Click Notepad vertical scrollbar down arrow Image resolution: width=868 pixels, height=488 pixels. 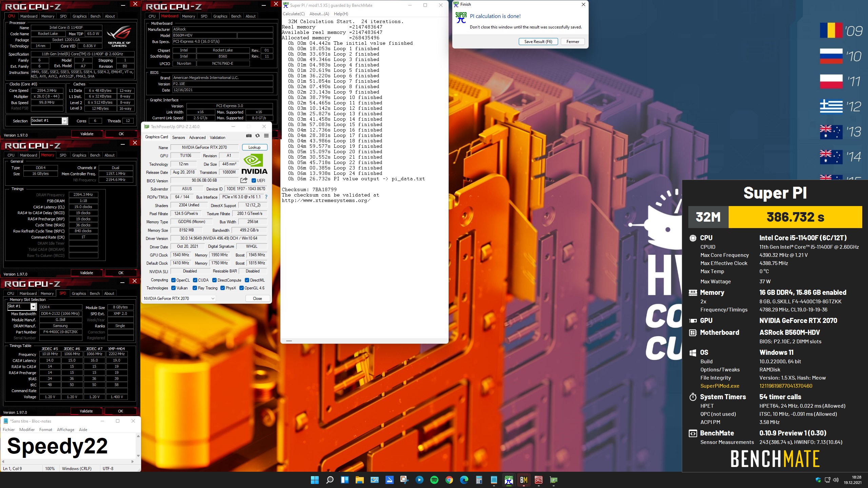138,456
